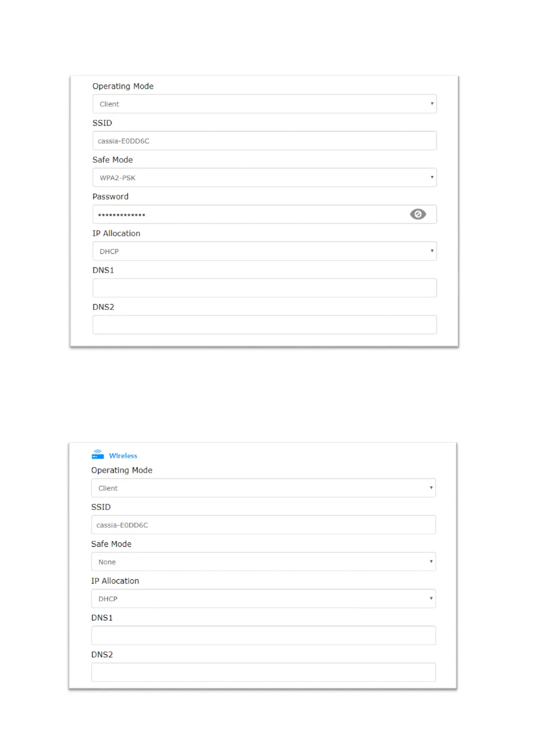Open IP Allocation dropdown in Wireless panel
This screenshot has height=756, width=535.
tap(263, 599)
